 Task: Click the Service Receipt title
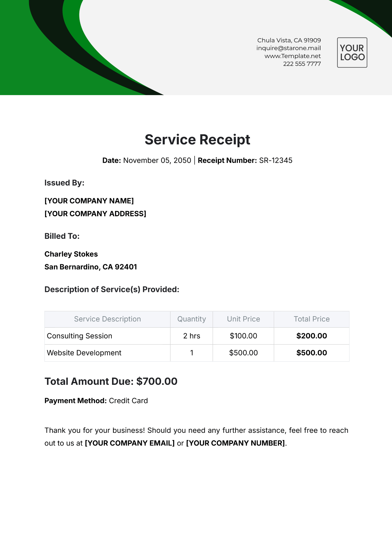tap(197, 140)
